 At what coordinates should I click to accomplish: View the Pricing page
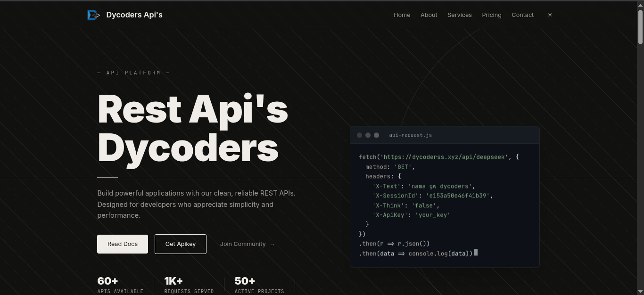click(x=492, y=15)
